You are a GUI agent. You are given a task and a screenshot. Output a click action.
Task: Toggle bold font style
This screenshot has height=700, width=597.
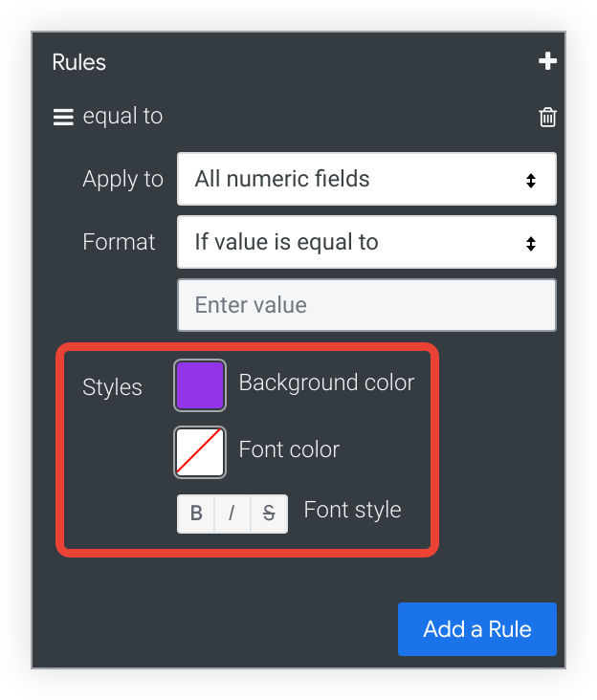tap(196, 514)
